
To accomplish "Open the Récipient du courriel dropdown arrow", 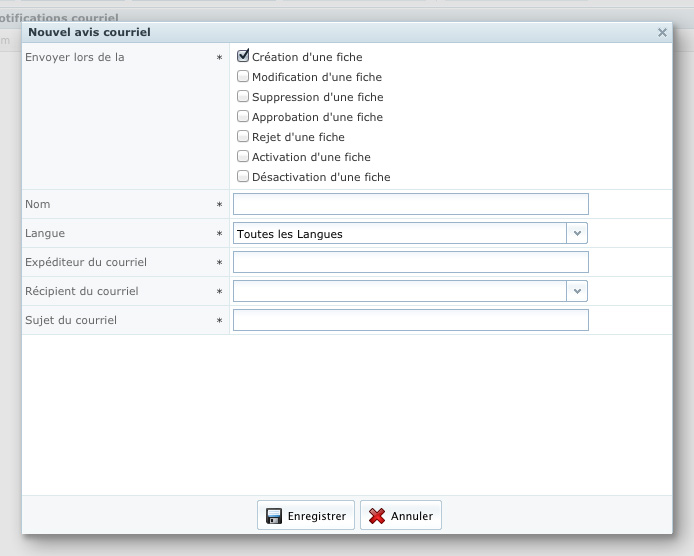I will coord(577,291).
